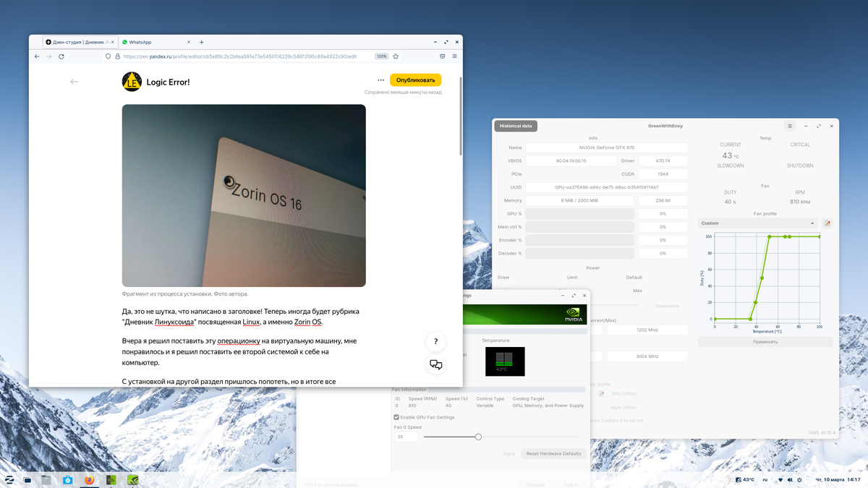Open the chat feedback bubble icon
The width and height of the screenshot is (868, 488).
point(435,365)
